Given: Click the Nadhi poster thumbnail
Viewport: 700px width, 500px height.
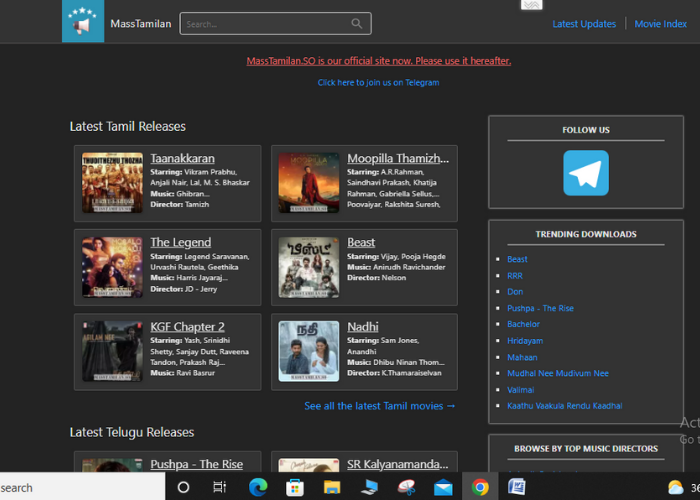Looking at the screenshot, I should coord(308,351).
